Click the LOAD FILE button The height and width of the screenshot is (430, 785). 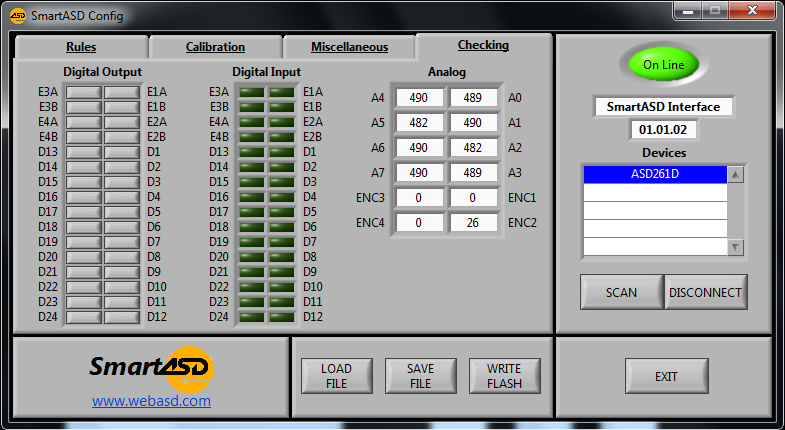(x=336, y=376)
